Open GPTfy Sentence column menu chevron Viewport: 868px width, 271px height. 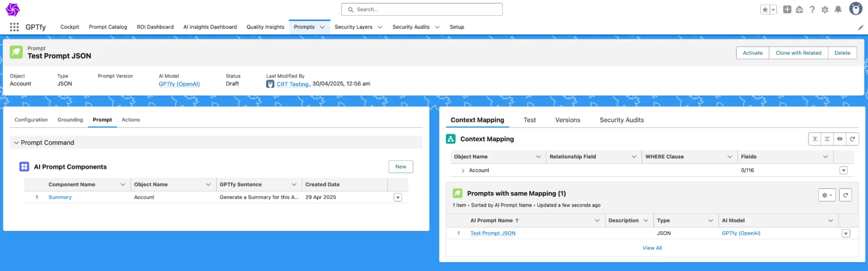coord(294,185)
